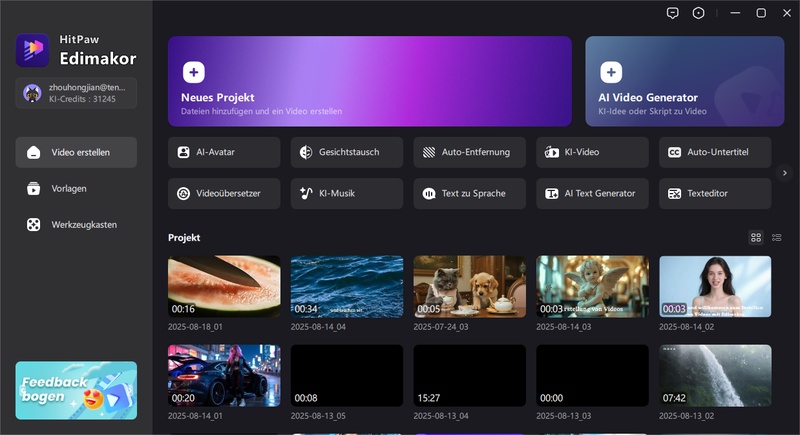Switch projects to grid view

click(756, 238)
